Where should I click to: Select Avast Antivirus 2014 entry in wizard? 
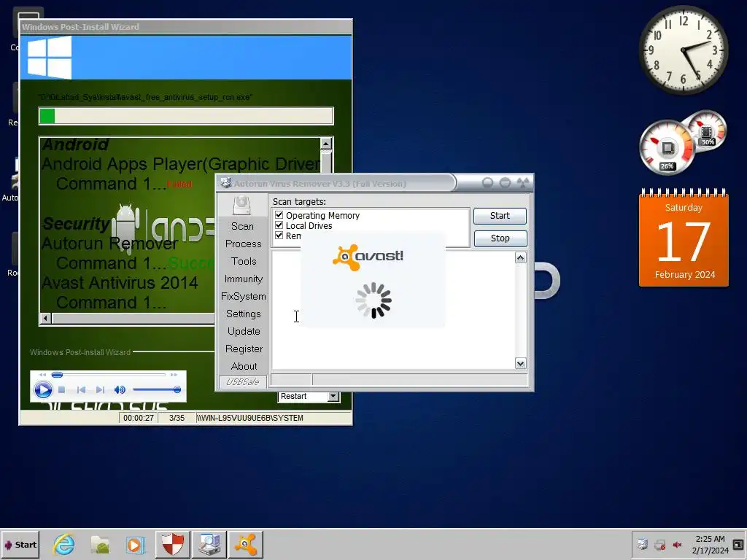click(x=120, y=283)
